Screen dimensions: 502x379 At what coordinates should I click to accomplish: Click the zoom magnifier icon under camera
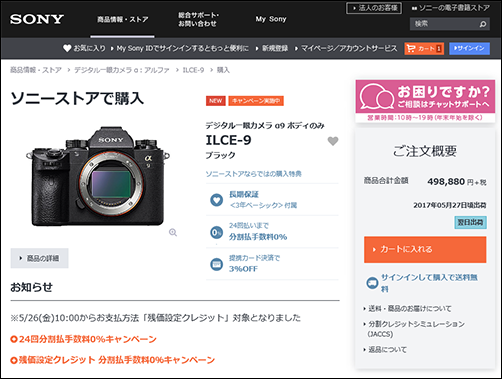[173, 232]
